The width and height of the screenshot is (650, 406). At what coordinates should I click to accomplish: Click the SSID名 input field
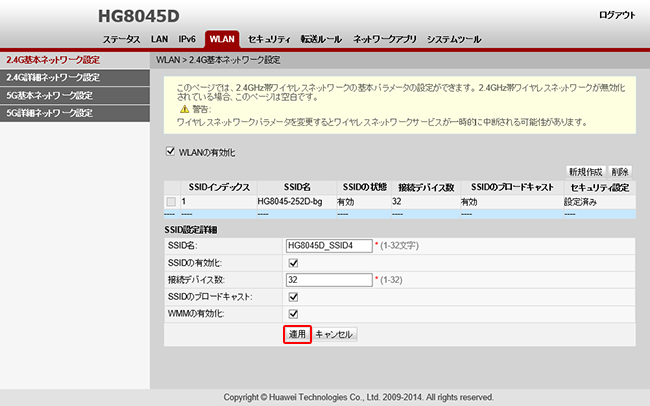pos(328,245)
